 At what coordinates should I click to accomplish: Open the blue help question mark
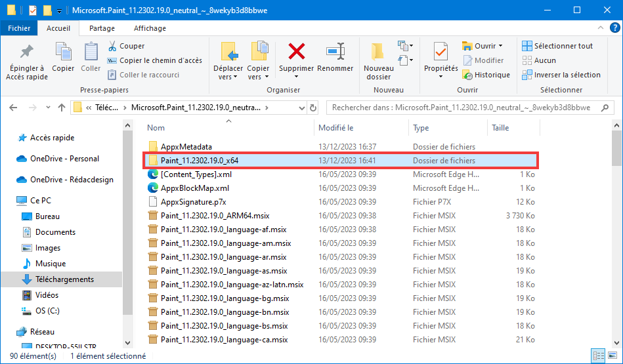[x=614, y=28]
